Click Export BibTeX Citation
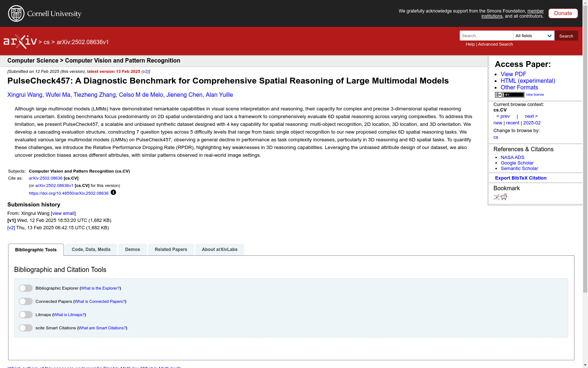Screen dimensions: 588x368 pos(521,178)
